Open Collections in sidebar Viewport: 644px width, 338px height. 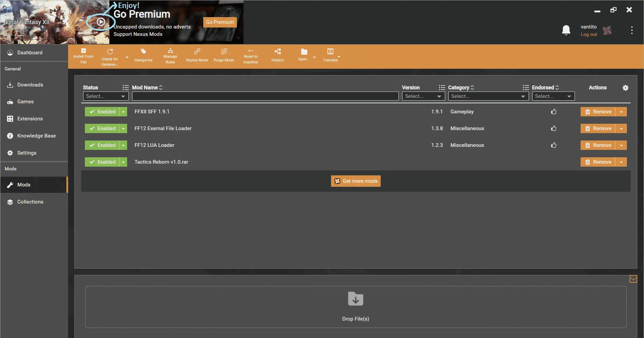pyautogui.click(x=34, y=202)
